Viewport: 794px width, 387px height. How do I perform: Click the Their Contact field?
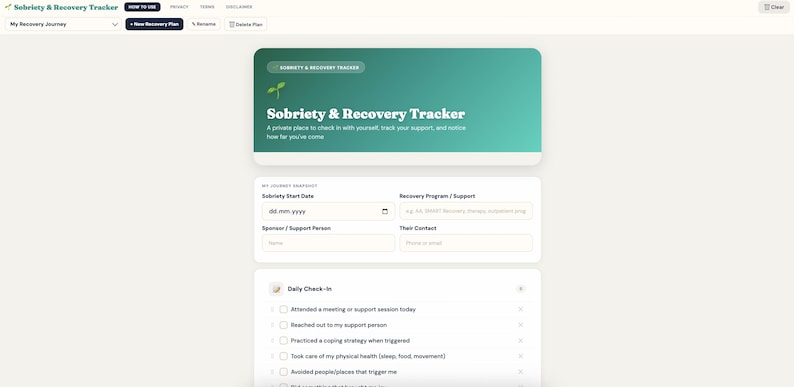(466, 243)
